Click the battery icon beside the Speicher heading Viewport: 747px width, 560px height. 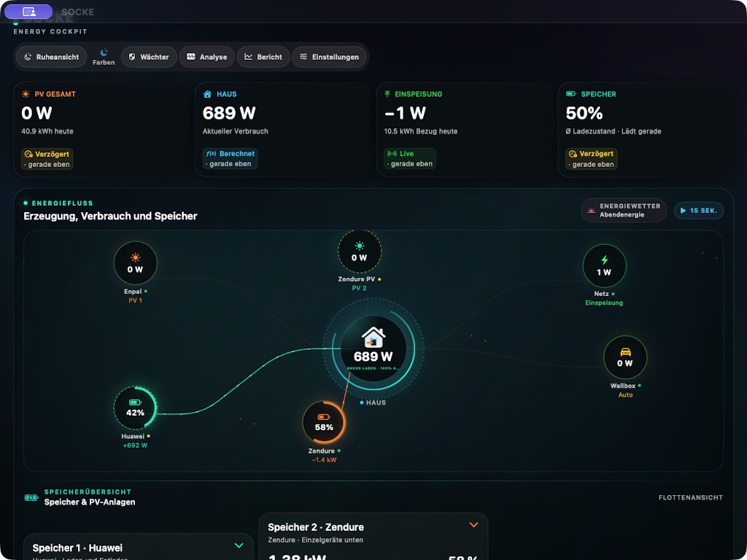point(570,94)
